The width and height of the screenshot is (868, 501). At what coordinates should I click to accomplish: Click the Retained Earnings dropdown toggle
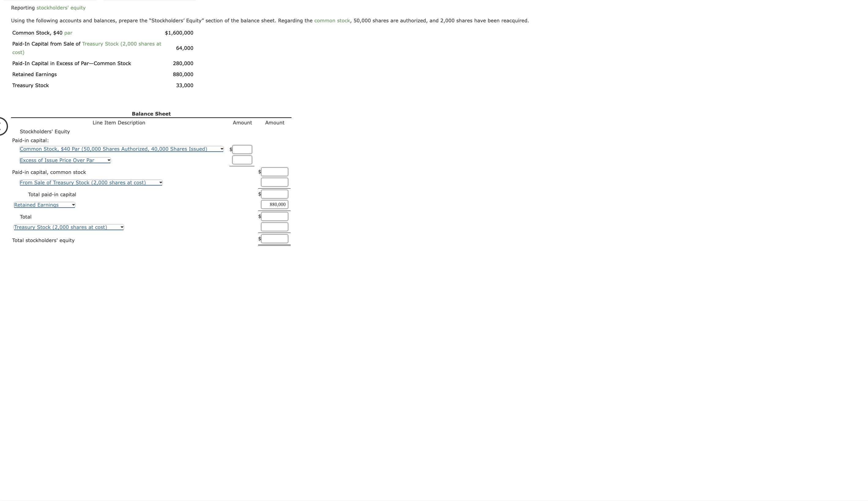pos(73,204)
